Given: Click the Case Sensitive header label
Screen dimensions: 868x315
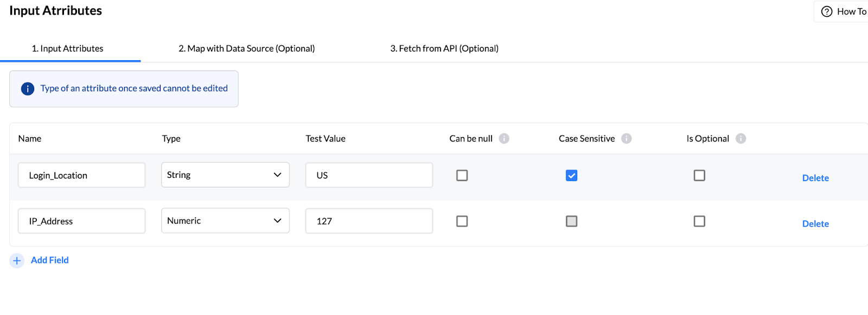Looking at the screenshot, I should click(587, 139).
